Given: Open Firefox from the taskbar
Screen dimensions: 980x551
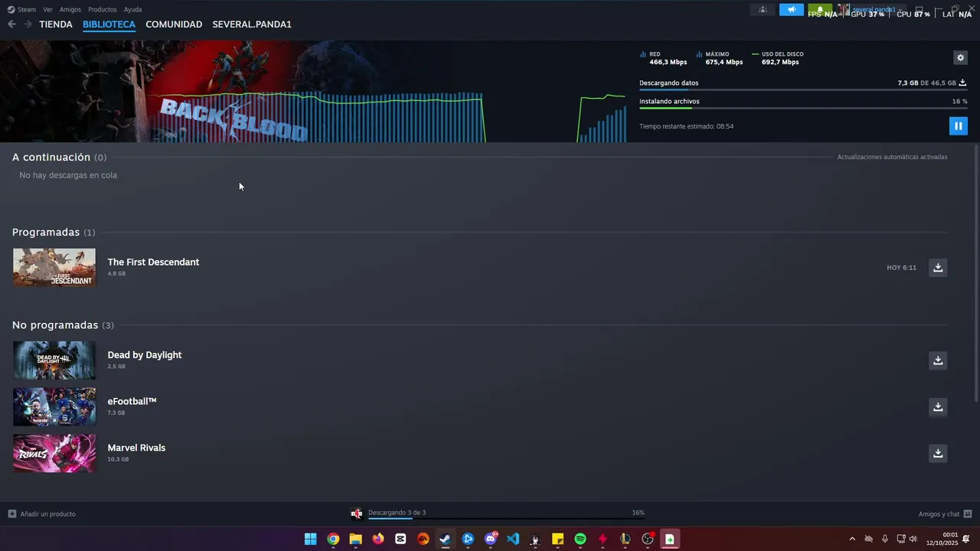Looking at the screenshot, I should (x=378, y=539).
